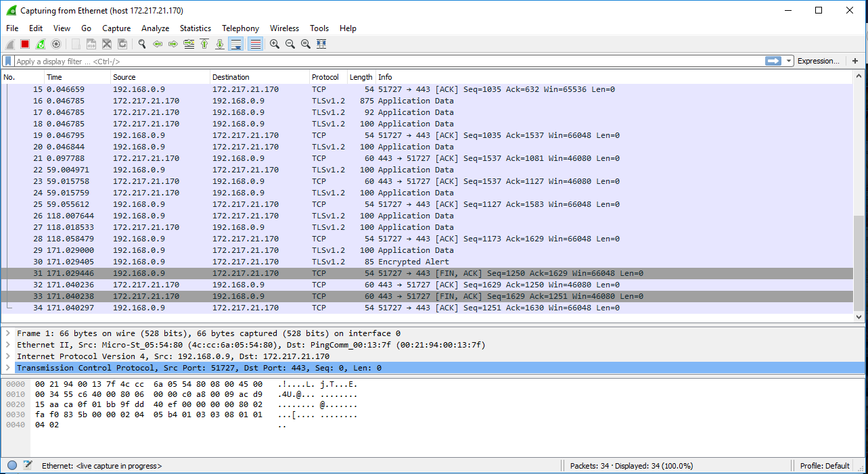Open the Analyze menu
Viewport: 868px width, 474px height.
155,28
